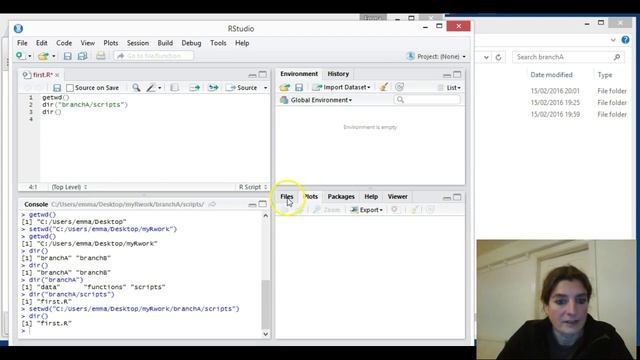Minimize the source editor pane
640x360 pixels.
(x=252, y=75)
